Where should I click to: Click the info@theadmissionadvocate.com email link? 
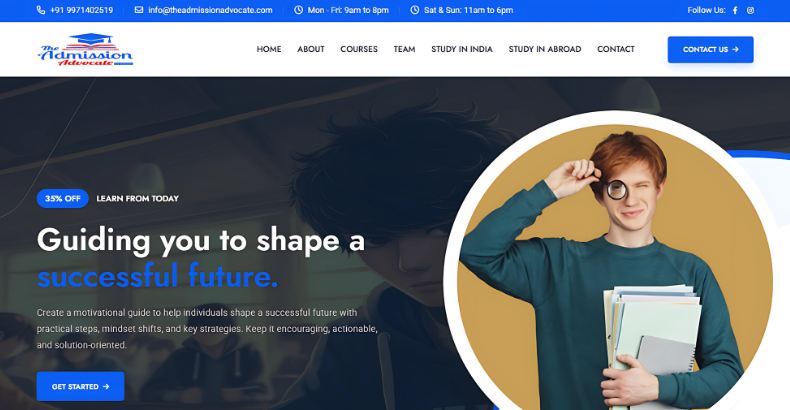click(210, 10)
